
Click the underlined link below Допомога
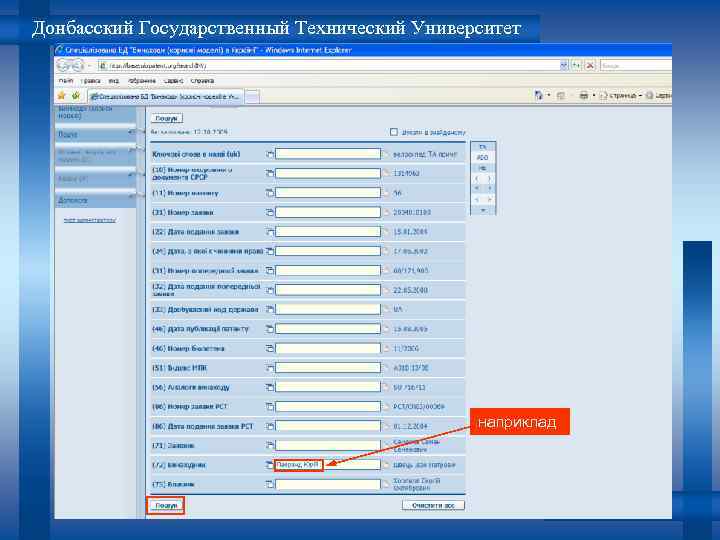click(90, 220)
